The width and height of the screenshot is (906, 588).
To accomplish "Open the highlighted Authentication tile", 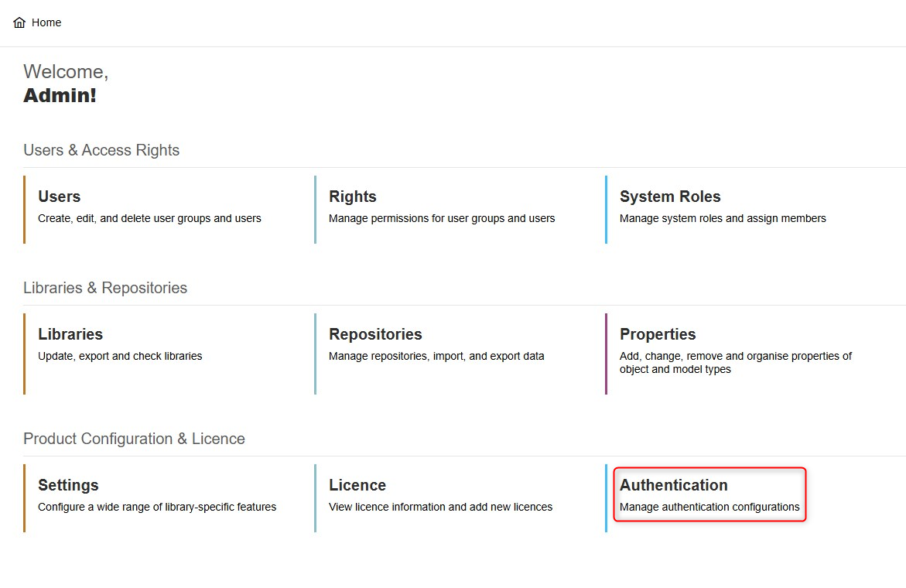I will pos(674,485).
